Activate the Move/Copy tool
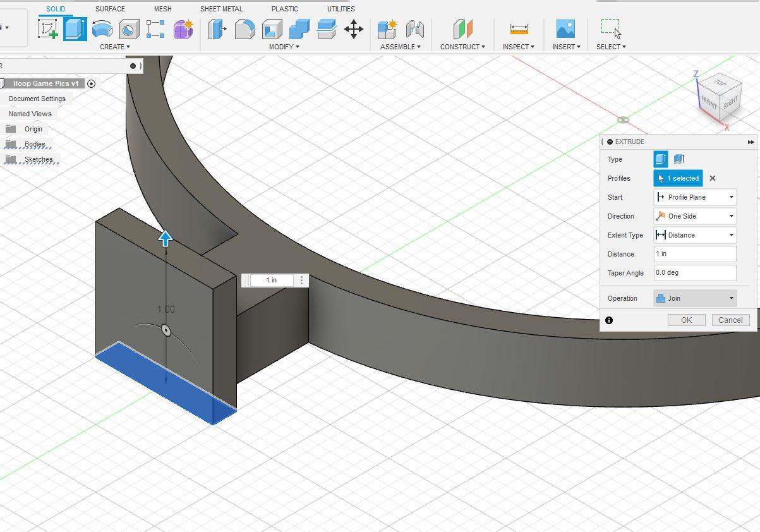 pyautogui.click(x=353, y=30)
